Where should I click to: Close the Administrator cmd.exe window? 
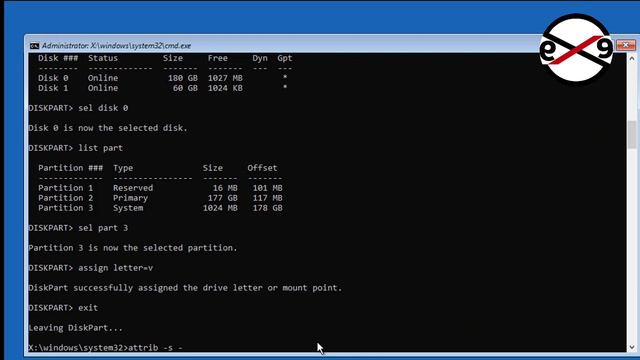[x=625, y=45]
